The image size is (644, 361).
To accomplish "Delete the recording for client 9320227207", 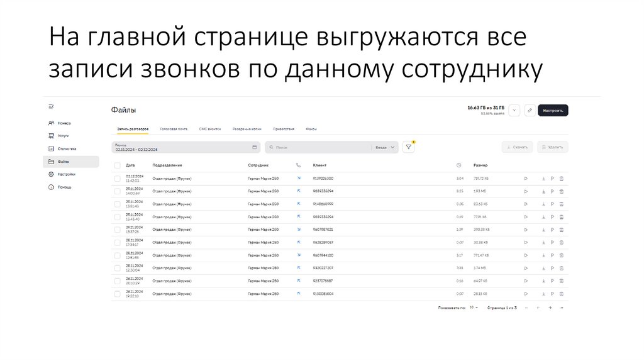I will [x=562, y=268].
